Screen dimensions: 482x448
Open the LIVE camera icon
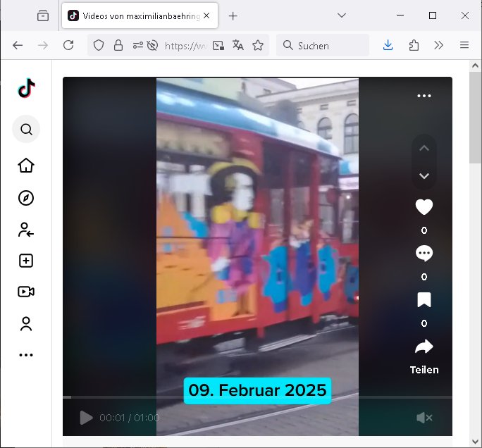(26, 292)
